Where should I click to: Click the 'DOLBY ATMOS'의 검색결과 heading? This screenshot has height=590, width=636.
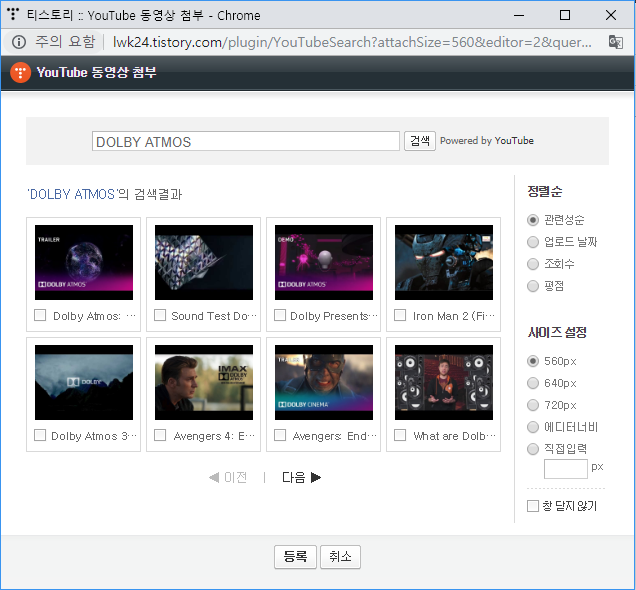click(x=104, y=194)
